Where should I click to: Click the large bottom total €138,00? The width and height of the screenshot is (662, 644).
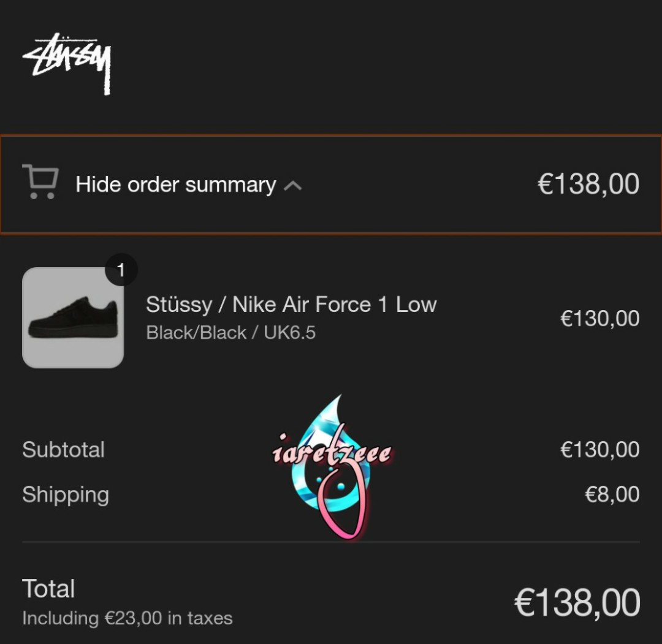pos(576,603)
